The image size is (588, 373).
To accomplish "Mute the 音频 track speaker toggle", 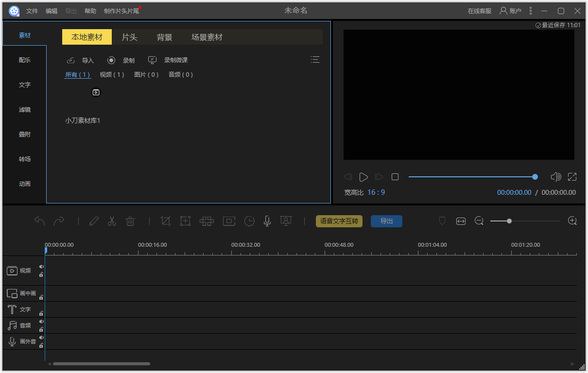I will pyautogui.click(x=41, y=322).
